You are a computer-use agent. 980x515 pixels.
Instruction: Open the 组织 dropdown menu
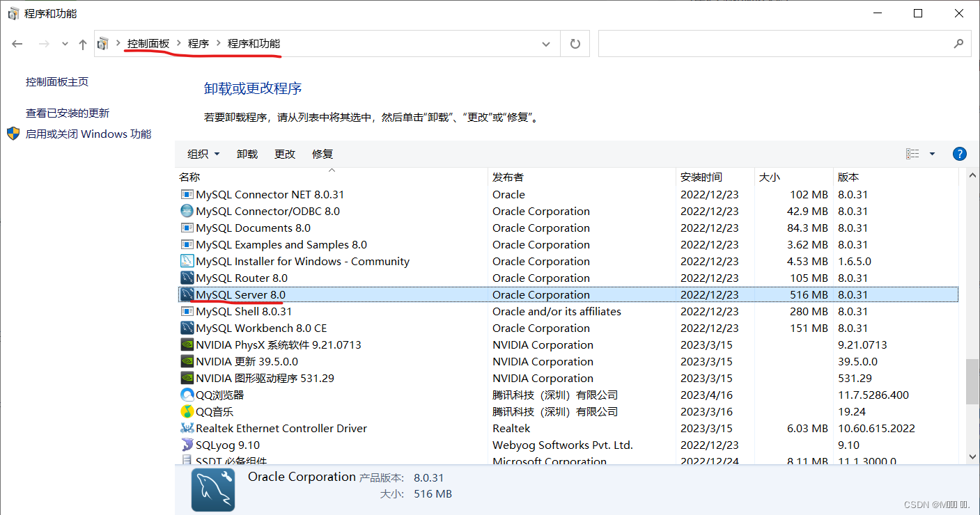tap(204, 154)
